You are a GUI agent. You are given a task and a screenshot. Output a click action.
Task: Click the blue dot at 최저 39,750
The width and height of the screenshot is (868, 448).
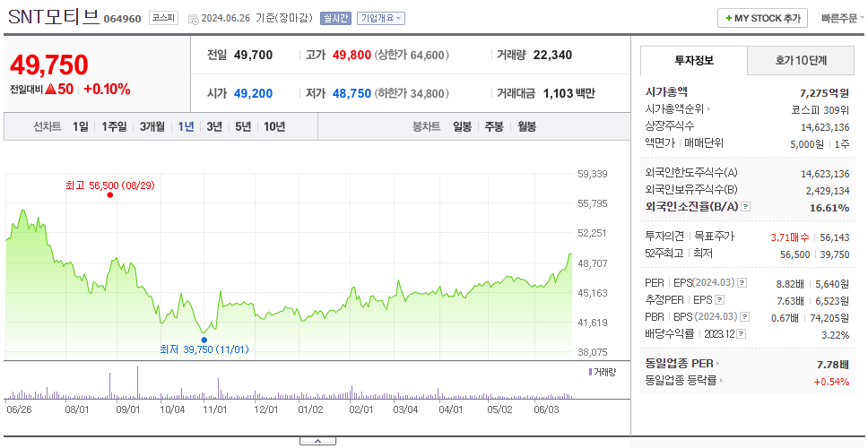(204, 340)
